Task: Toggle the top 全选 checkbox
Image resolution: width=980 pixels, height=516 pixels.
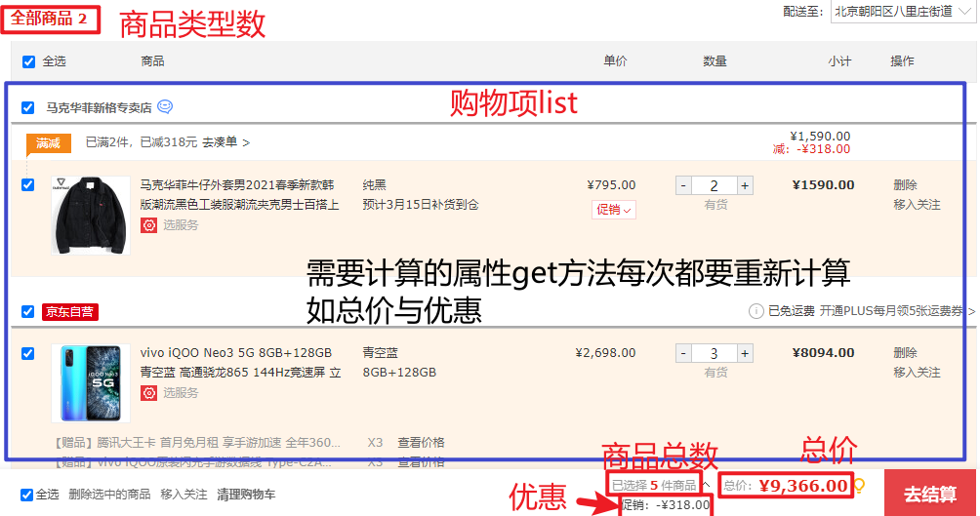Action: [x=28, y=61]
